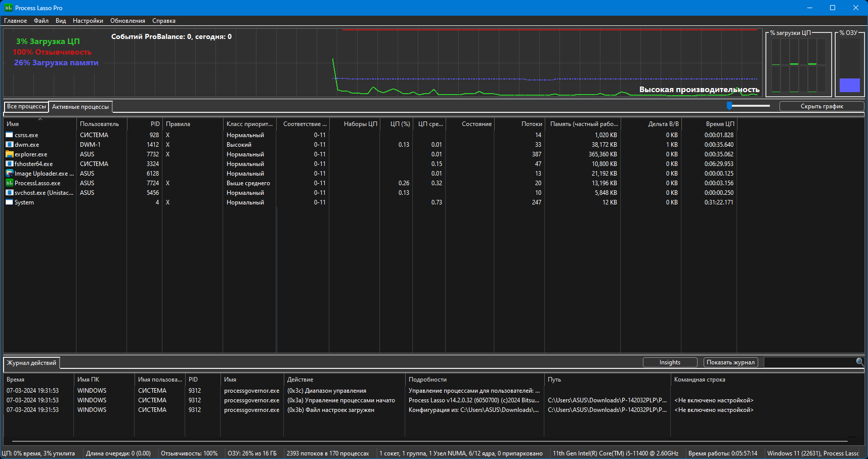Viewport: 868px width, 459px height.
Task: Click Скрыть график button
Action: coord(822,106)
